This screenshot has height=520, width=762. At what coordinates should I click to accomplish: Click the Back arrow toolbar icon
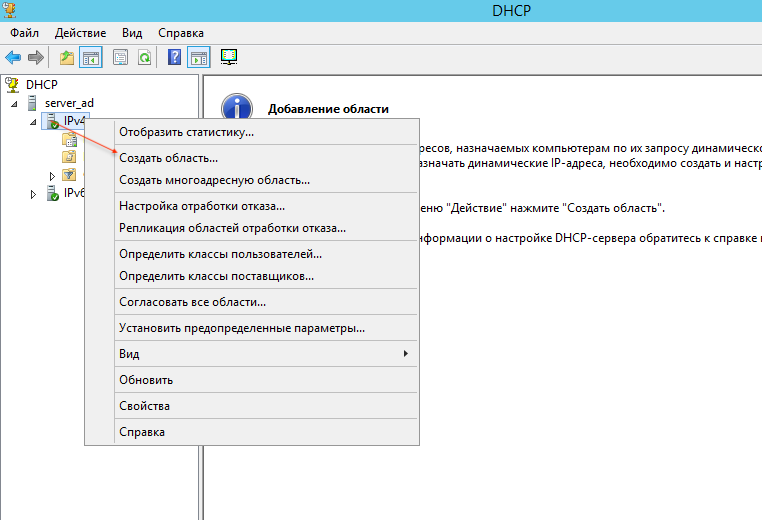[x=13, y=57]
